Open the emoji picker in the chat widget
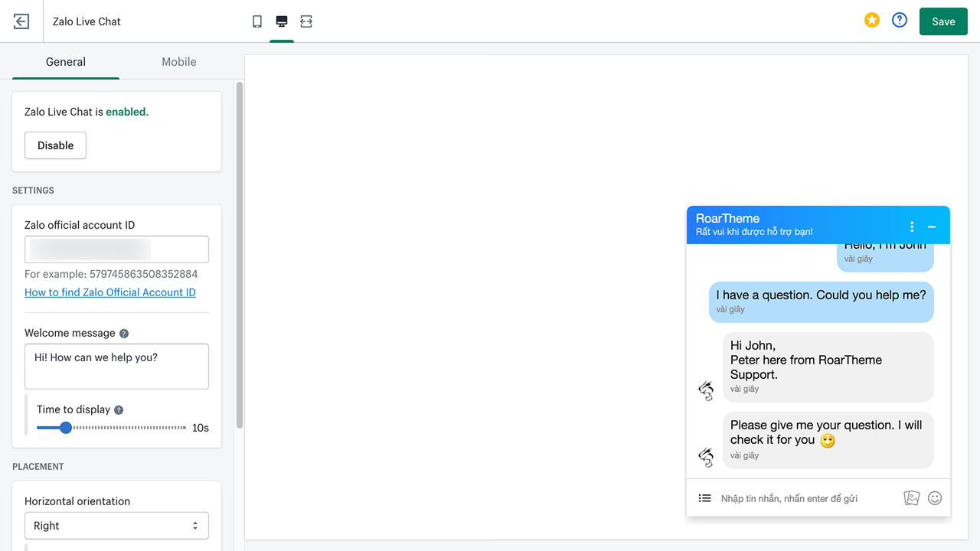The image size is (980, 551). tap(934, 497)
